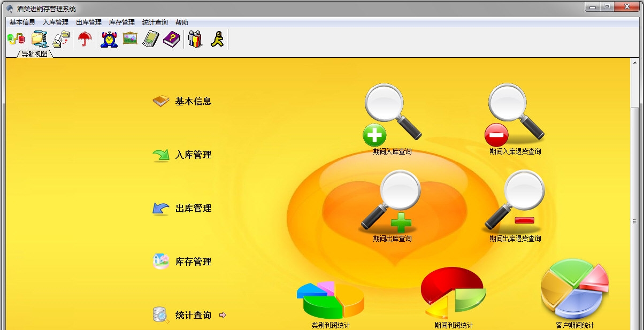Click the handheld PDA toolbar icon

[x=151, y=39]
